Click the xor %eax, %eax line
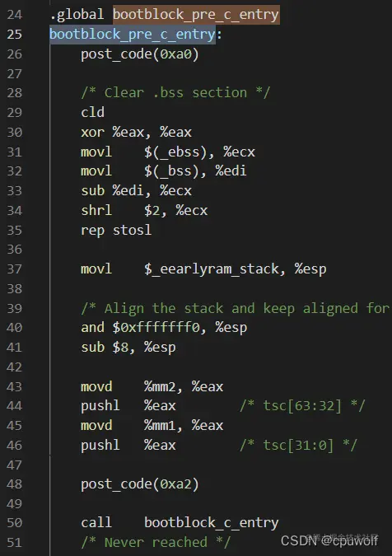The width and height of the screenshot is (392, 556). click(x=137, y=133)
